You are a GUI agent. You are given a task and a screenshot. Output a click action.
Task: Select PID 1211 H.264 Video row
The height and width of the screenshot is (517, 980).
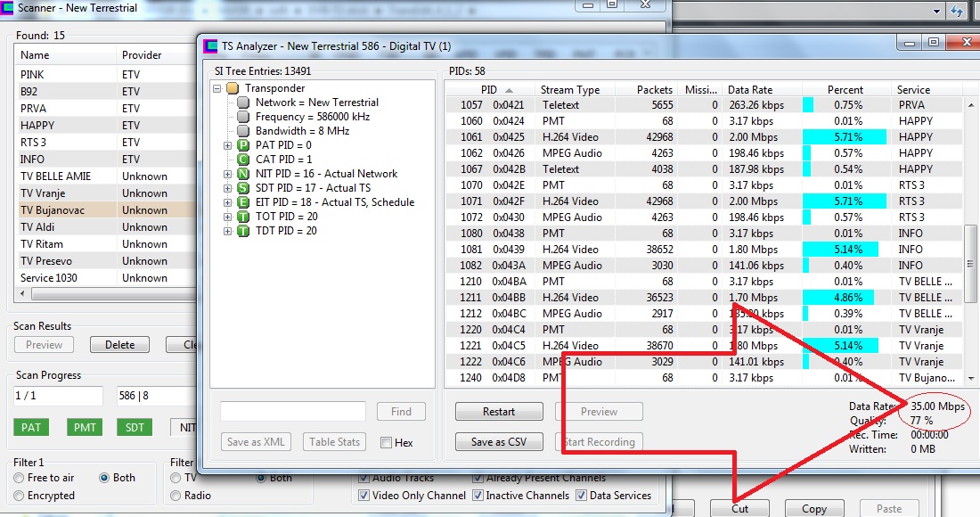tap(704, 298)
